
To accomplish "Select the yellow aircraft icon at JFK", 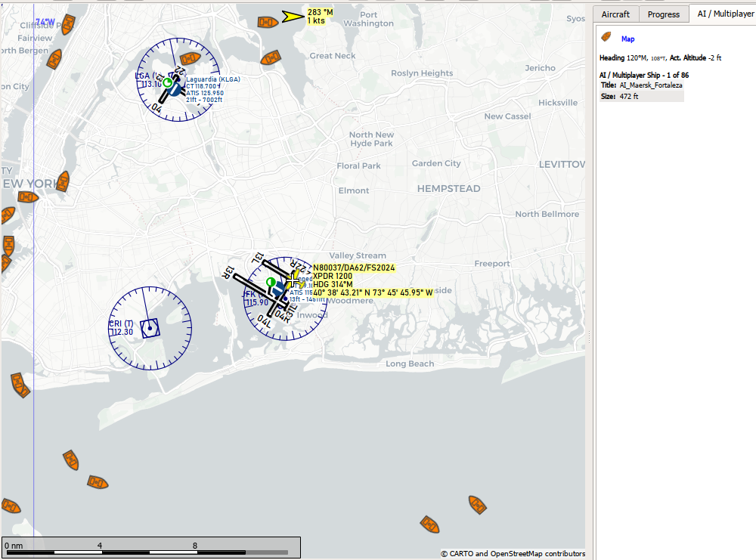I will coord(293,280).
